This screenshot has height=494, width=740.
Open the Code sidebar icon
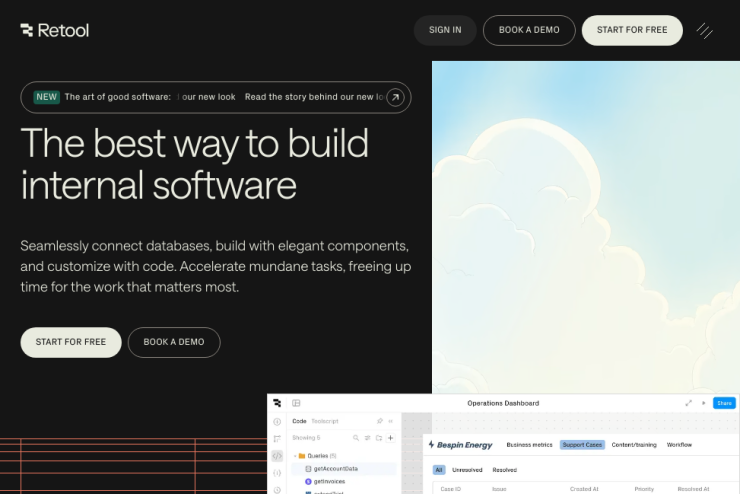pyautogui.click(x=277, y=456)
